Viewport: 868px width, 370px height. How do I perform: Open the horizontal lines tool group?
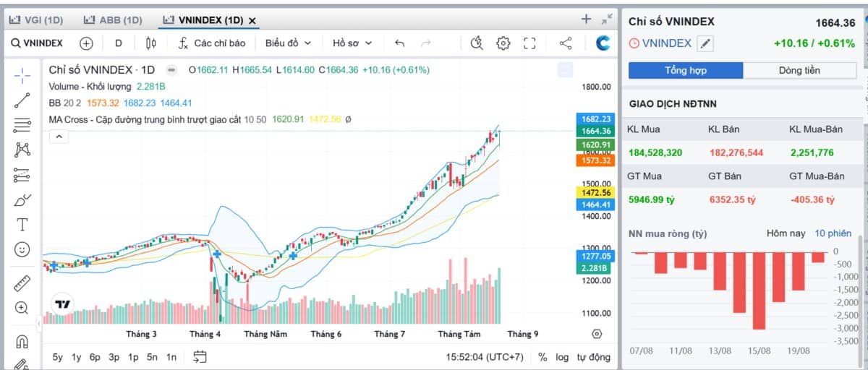[x=22, y=125]
